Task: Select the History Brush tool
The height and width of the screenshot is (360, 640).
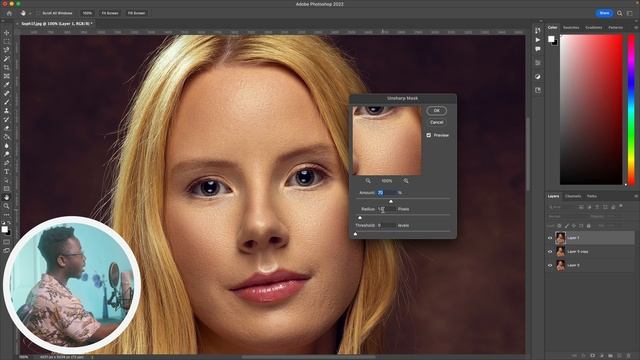Action: coord(7,119)
